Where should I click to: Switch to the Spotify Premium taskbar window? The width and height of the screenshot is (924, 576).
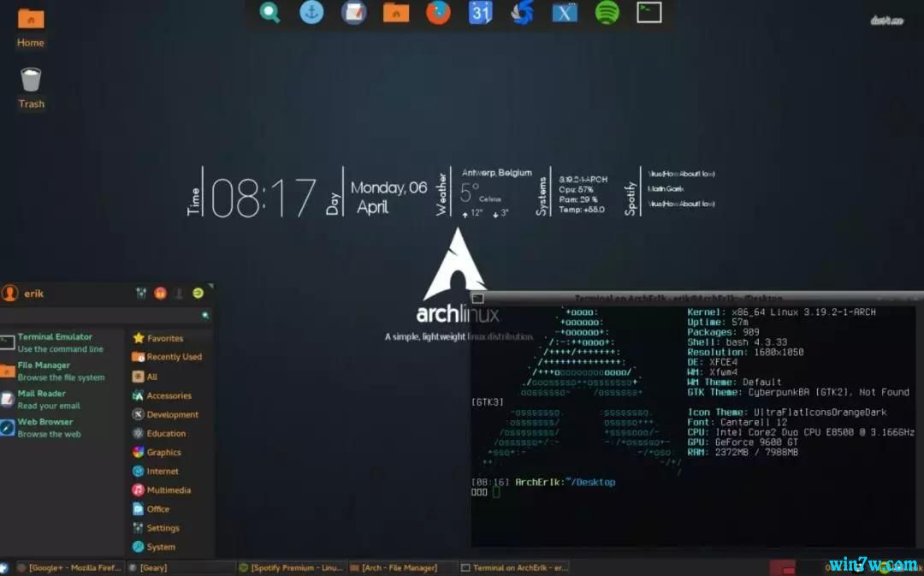291,567
